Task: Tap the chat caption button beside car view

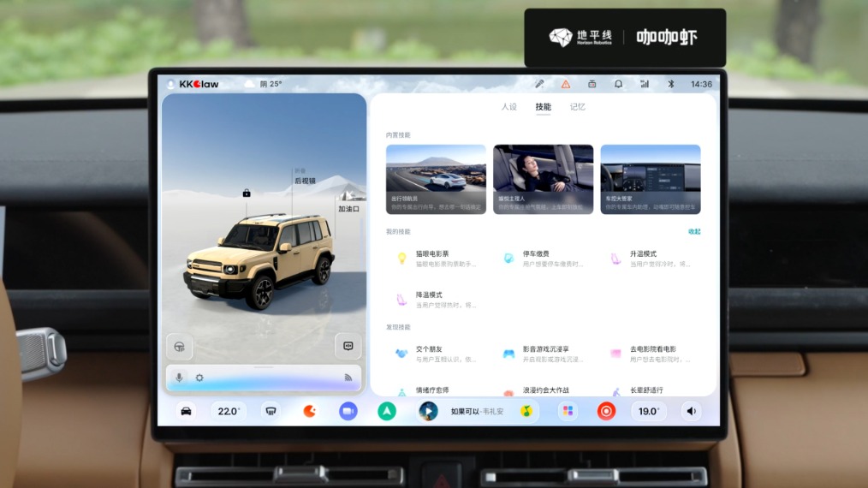Action: (x=348, y=346)
